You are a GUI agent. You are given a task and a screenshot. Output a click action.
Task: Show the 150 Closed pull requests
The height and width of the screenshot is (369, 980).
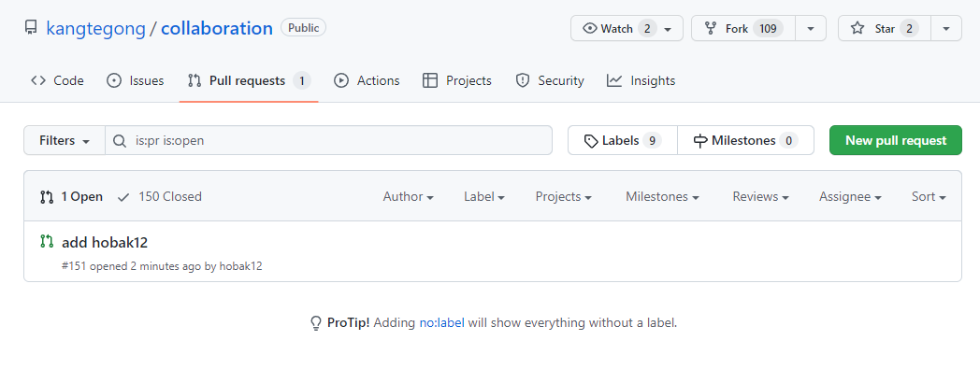click(x=160, y=197)
